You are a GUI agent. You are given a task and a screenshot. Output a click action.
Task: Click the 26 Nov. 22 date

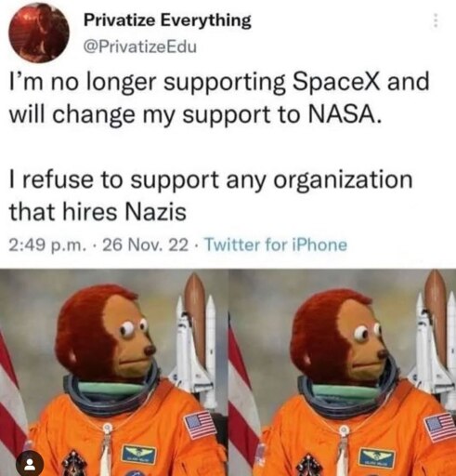click(x=145, y=245)
